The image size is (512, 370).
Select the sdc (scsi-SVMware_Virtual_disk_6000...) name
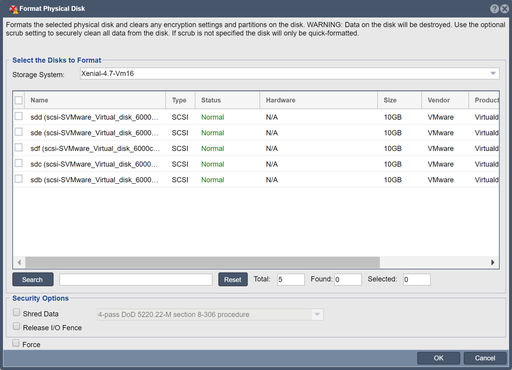[94, 164]
